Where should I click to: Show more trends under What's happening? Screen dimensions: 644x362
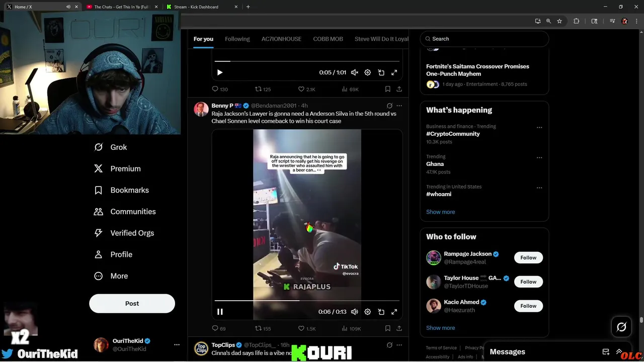440,212
